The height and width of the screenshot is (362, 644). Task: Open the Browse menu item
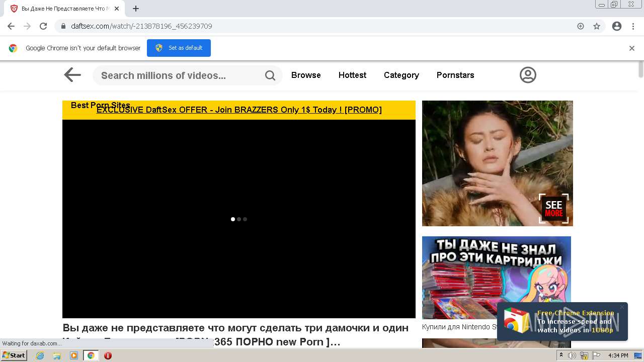point(306,75)
